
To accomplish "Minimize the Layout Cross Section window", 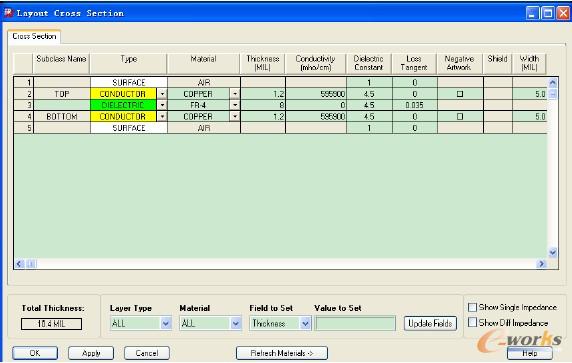I will tap(532, 13).
